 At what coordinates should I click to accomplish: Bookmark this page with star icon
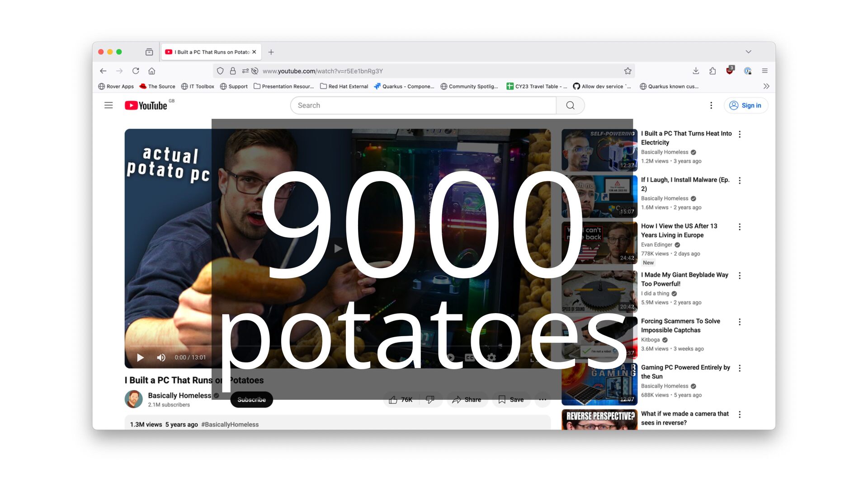tap(627, 71)
